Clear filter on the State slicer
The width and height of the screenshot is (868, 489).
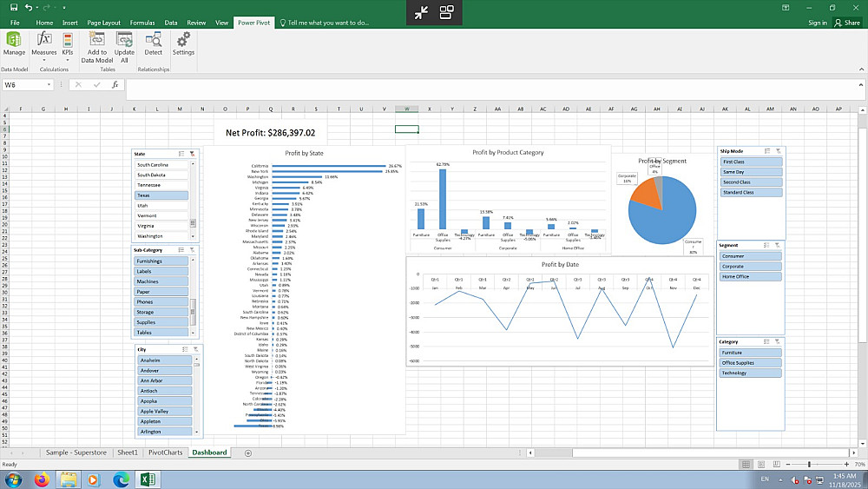192,154
